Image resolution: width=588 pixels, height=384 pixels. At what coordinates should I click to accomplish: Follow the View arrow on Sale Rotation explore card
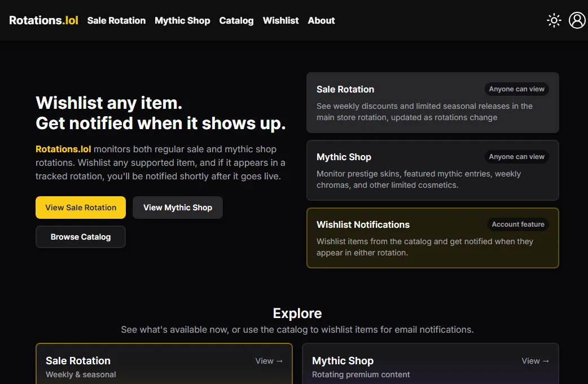pos(269,361)
